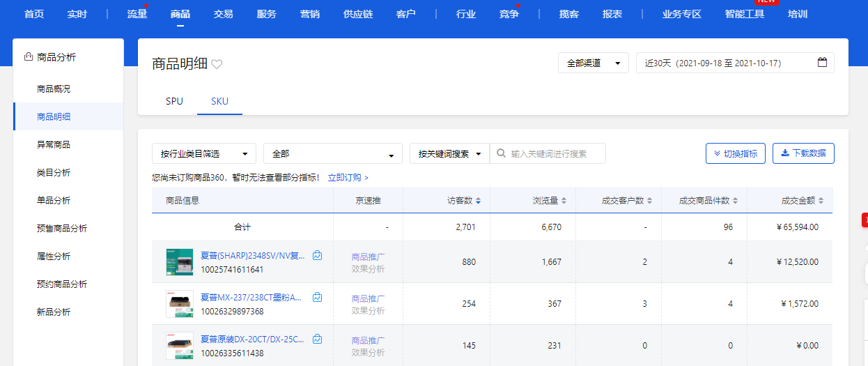Click the 切换指标 button
868x366 pixels.
pos(736,153)
